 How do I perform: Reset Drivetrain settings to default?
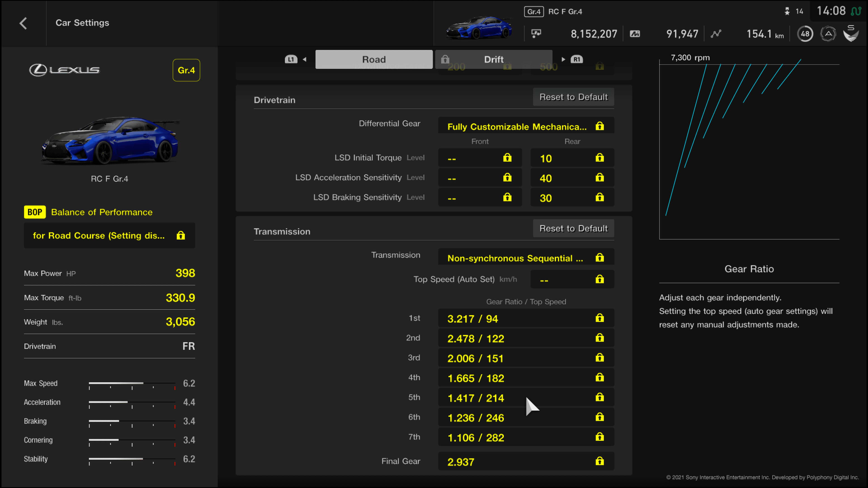[x=573, y=97]
